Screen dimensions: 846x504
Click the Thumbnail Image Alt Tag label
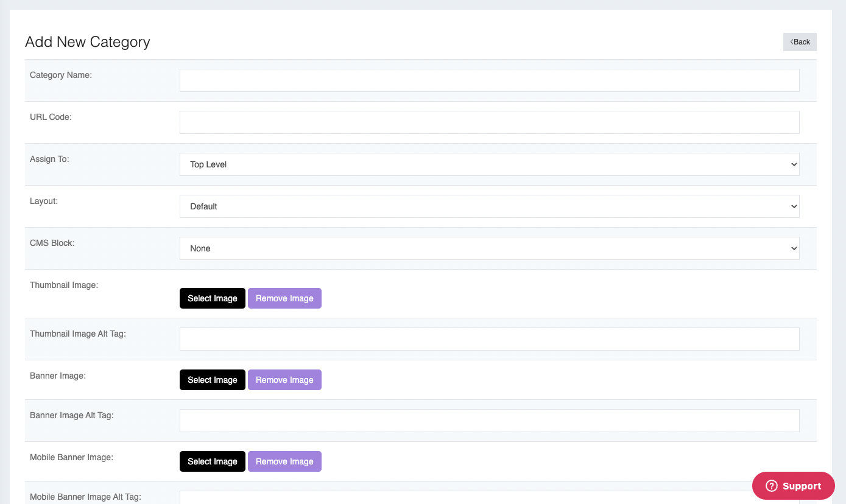(x=78, y=334)
